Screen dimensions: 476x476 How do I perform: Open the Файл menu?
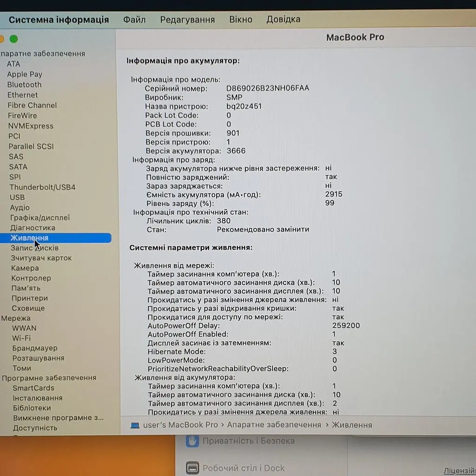pos(134,20)
